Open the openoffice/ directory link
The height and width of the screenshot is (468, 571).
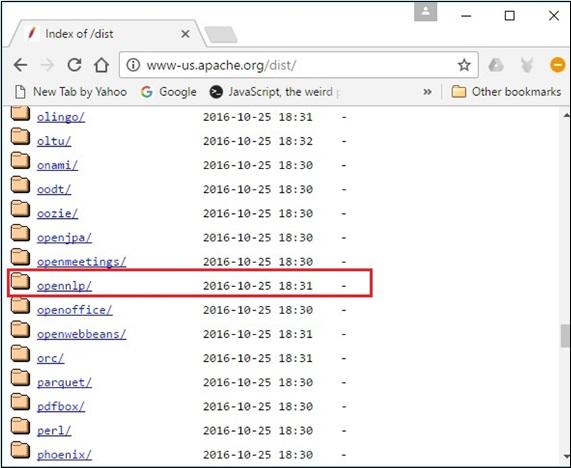coord(75,310)
